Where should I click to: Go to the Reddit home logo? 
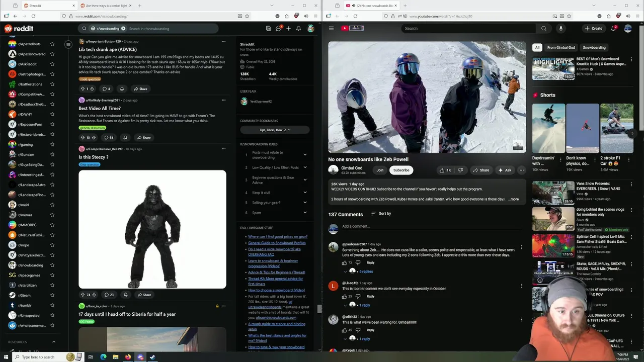click(x=19, y=29)
